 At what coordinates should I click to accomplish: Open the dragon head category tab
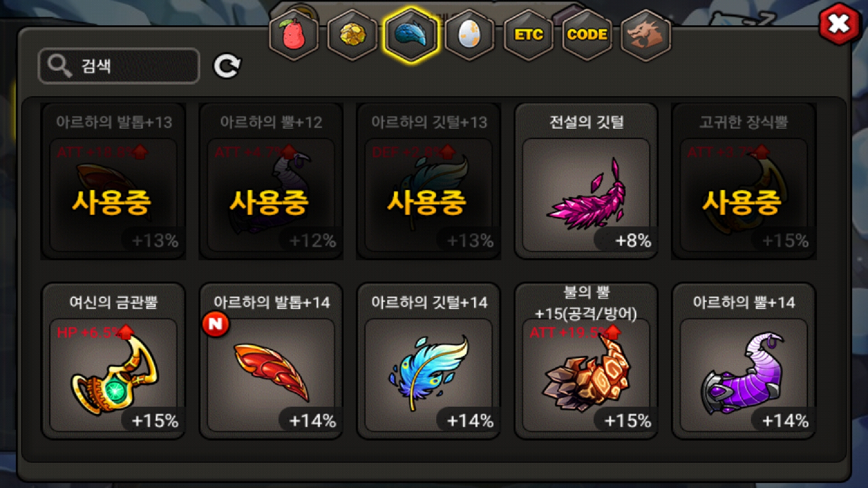click(x=646, y=35)
